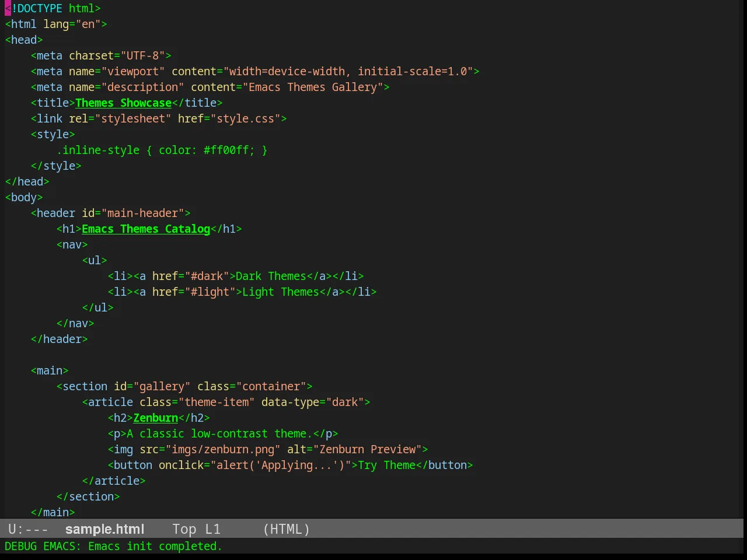Screen dimensions: 747x560
Task: Click the closing "</title>" tag
Action: (x=197, y=103)
